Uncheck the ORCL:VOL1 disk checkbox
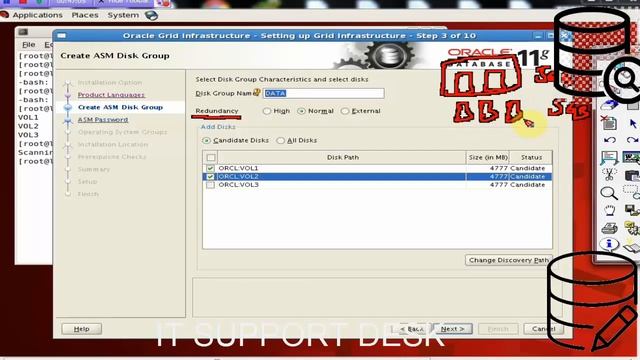 coord(210,168)
